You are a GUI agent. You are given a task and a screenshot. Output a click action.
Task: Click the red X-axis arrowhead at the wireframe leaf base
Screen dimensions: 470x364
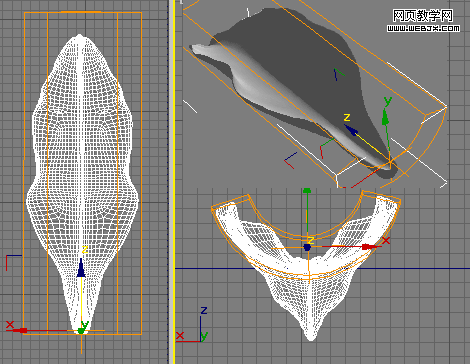point(23,330)
